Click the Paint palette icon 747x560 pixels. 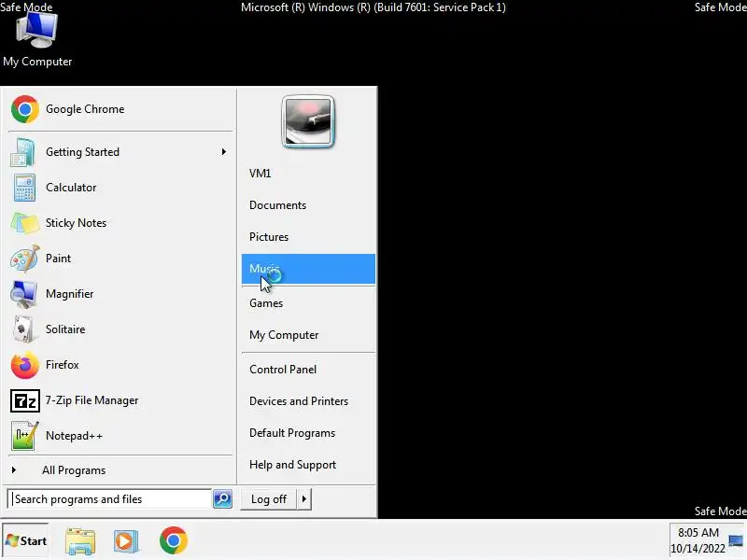tap(25, 259)
